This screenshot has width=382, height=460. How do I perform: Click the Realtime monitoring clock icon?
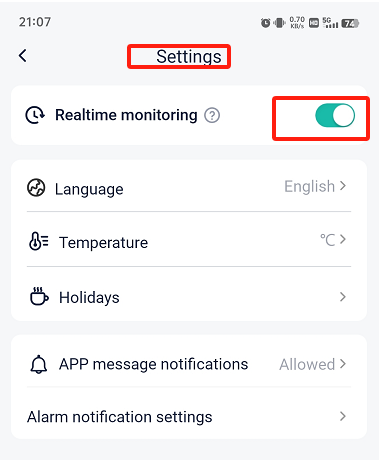pyautogui.click(x=35, y=115)
